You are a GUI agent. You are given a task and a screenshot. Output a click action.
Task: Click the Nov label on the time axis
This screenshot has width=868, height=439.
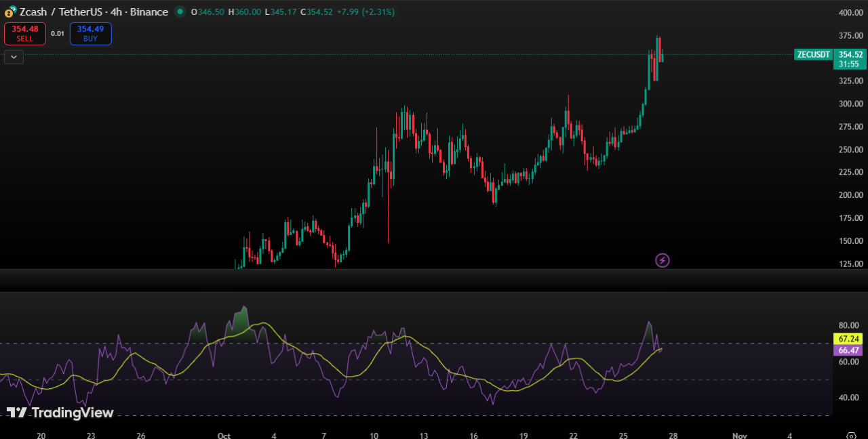click(x=740, y=436)
